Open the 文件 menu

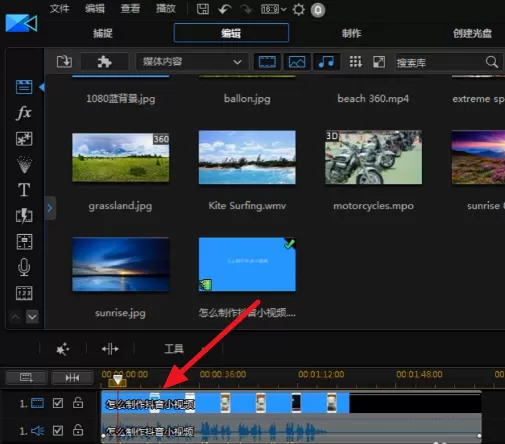coord(59,9)
